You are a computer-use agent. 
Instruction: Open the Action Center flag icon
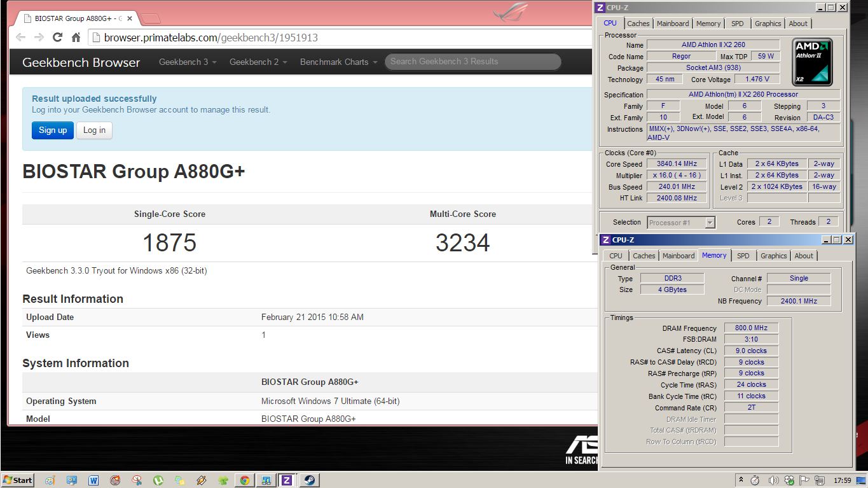click(x=804, y=480)
